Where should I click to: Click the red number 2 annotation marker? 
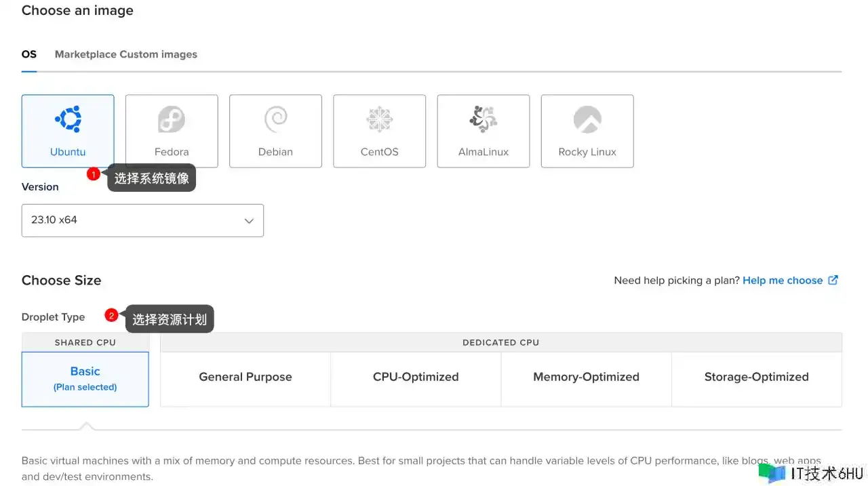pos(112,315)
